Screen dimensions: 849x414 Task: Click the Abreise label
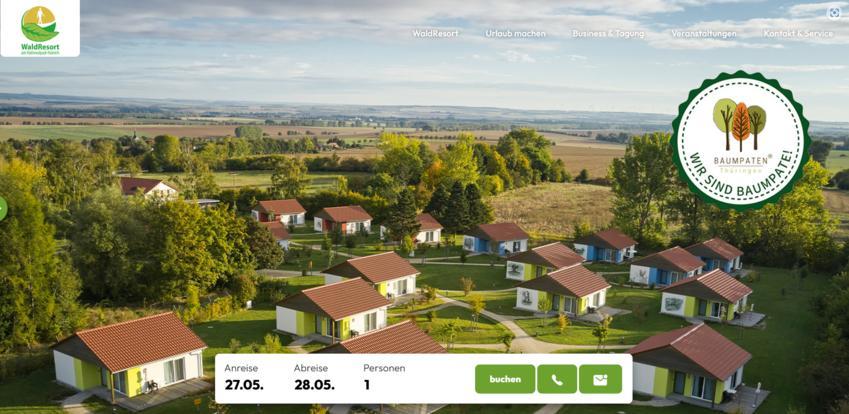tap(311, 368)
